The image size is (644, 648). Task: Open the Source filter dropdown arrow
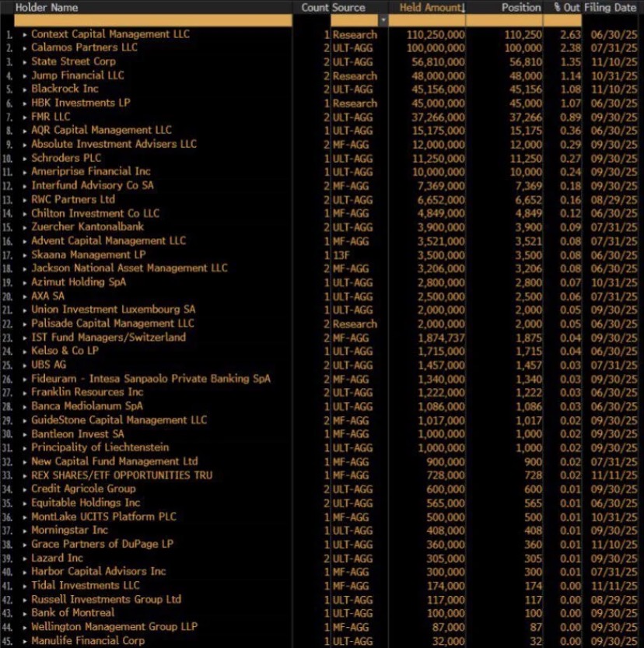[x=383, y=20]
